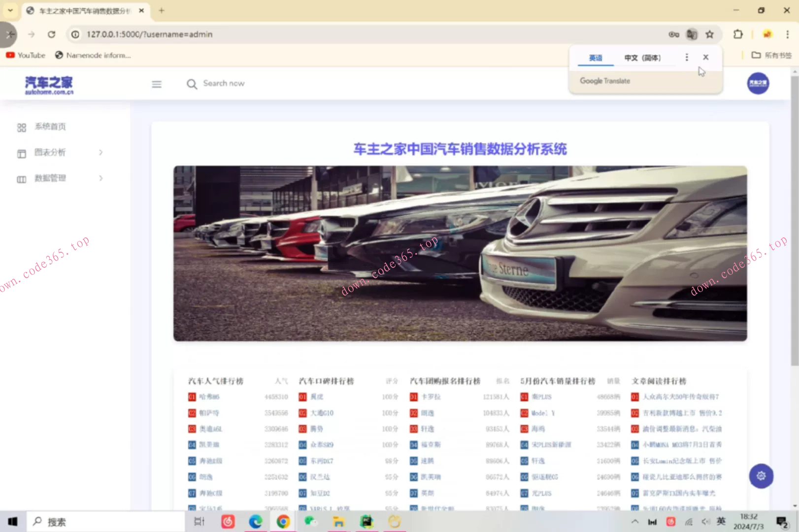Open the browser extensions puzzle icon
The width and height of the screenshot is (799, 532).
pos(737,34)
